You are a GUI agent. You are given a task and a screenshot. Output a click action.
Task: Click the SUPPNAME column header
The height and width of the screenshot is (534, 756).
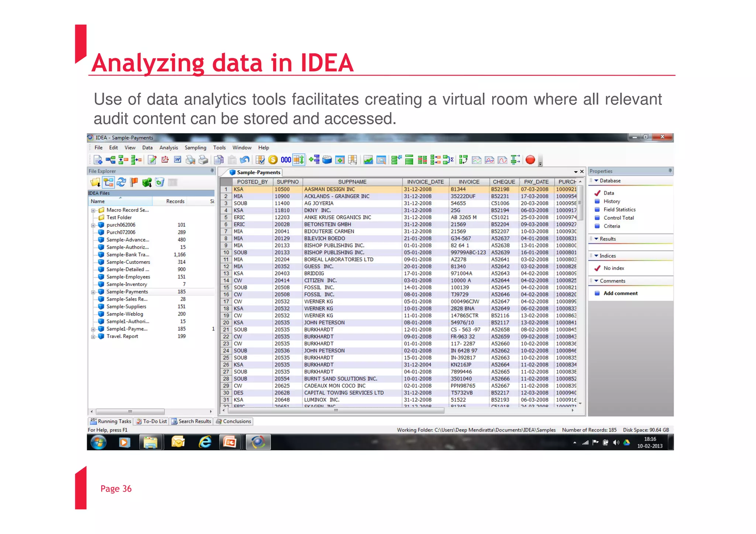pos(352,182)
